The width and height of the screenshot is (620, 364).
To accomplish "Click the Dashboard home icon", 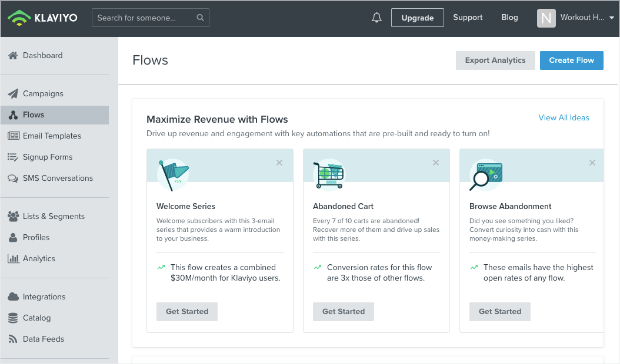I will [x=13, y=55].
